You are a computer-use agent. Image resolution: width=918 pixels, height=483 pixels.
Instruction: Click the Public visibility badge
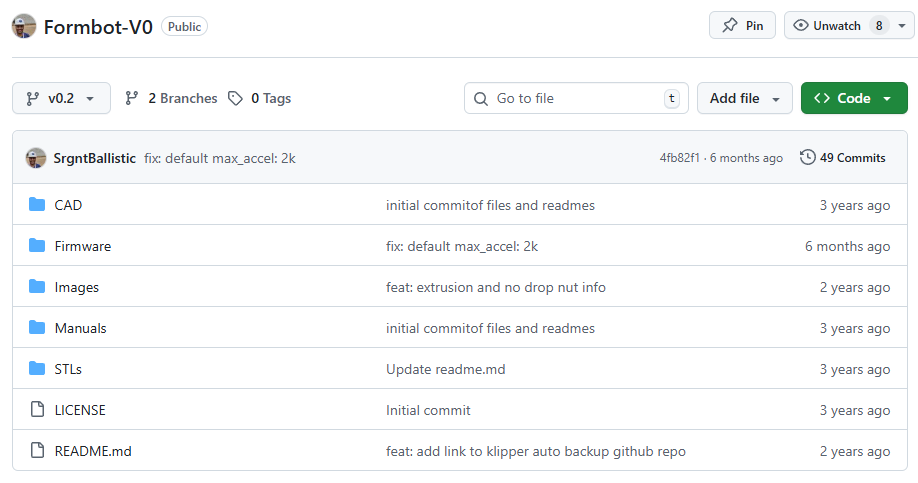pos(184,26)
